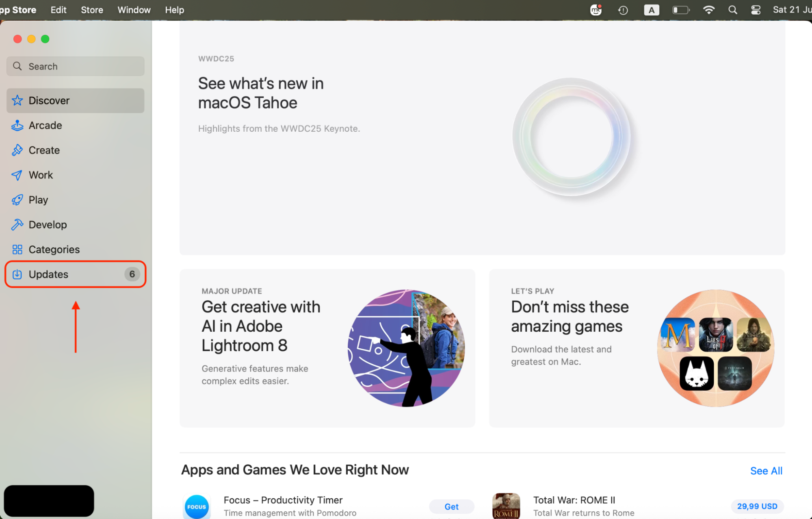
Task: Select Discover in the sidebar
Action: [x=48, y=100]
